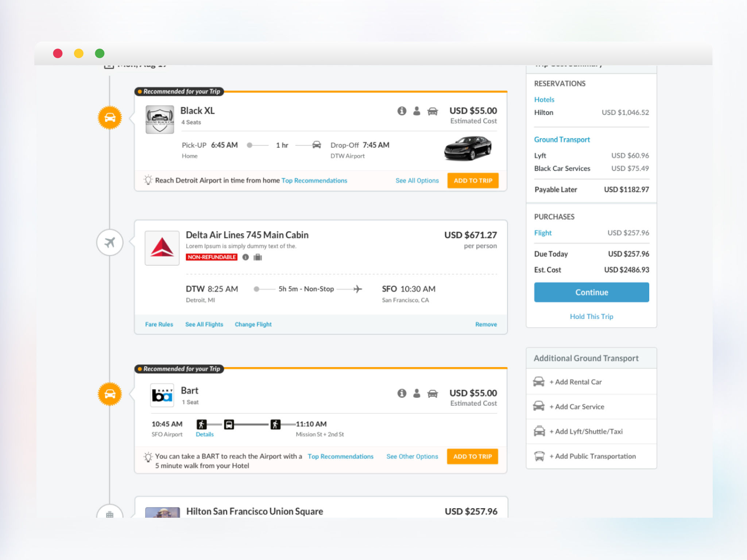Click the NON-REFUNDABLE red badge

(x=212, y=257)
